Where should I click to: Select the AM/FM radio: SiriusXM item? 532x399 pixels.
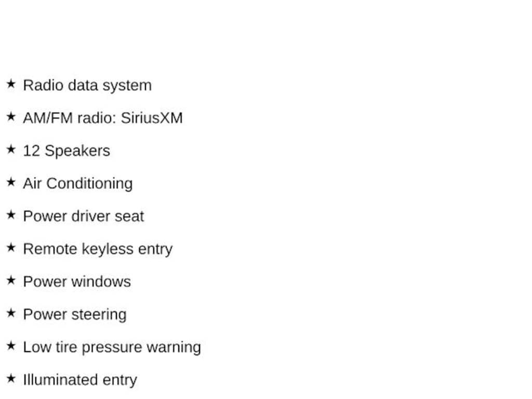pos(103,118)
